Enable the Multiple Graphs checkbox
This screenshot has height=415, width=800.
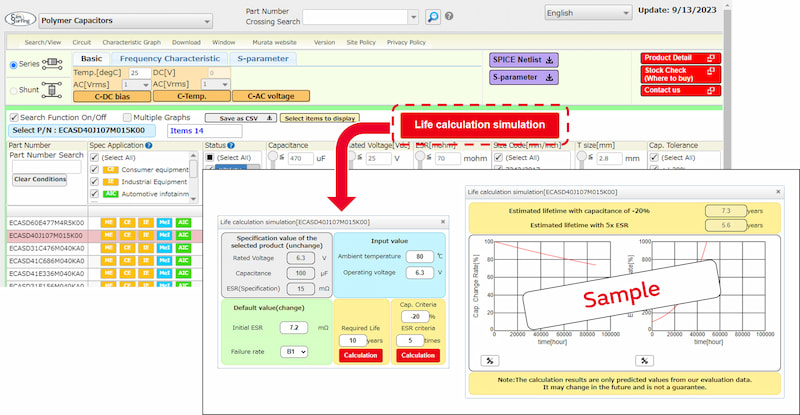pyautogui.click(x=127, y=118)
